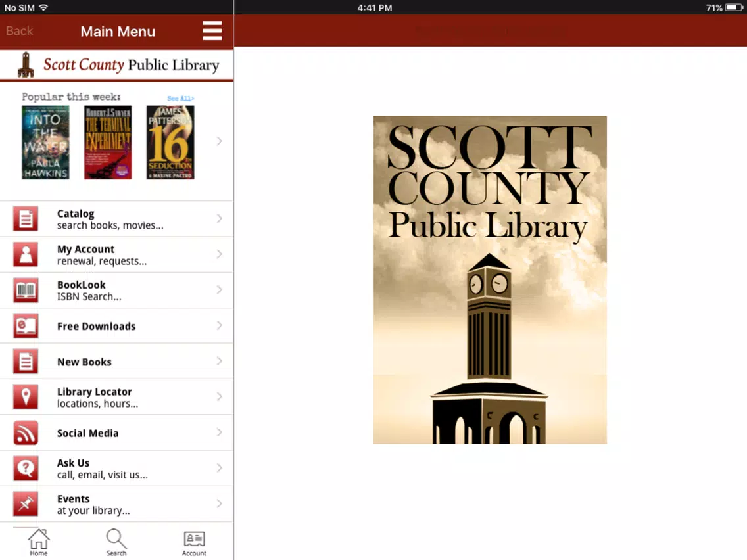Show more popular books with the arrow

point(219,141)
